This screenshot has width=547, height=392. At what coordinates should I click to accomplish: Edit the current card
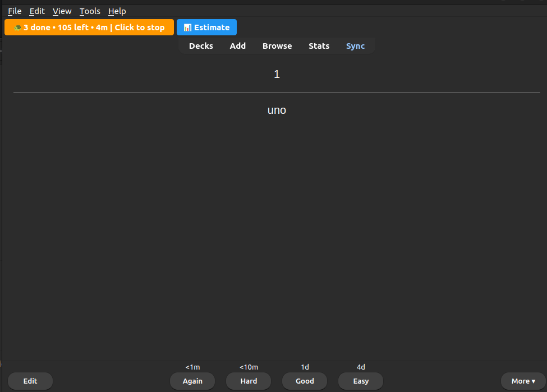click(x=30, y=381)
